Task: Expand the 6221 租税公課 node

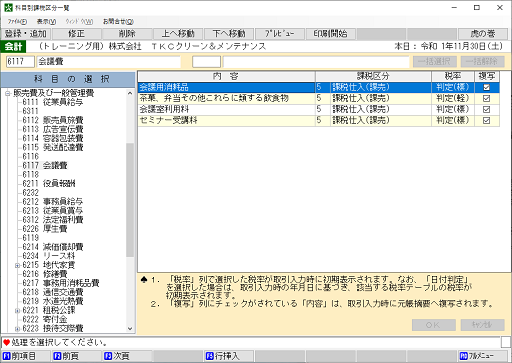Action: [x=17, y=311]
